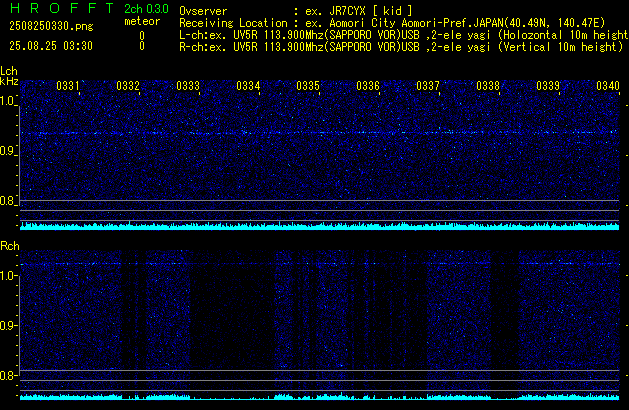Click the 0337 time tick label
This screenshot has width=629, height=410.
(x=428, y=86)
